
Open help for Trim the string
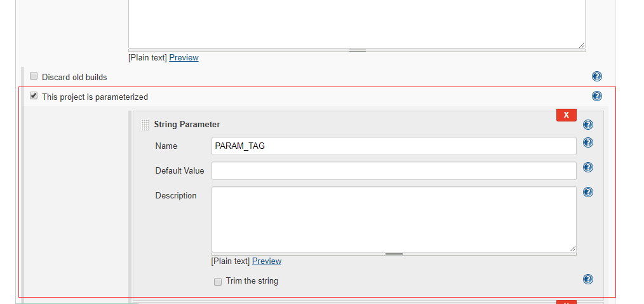[x=588, y=279]
